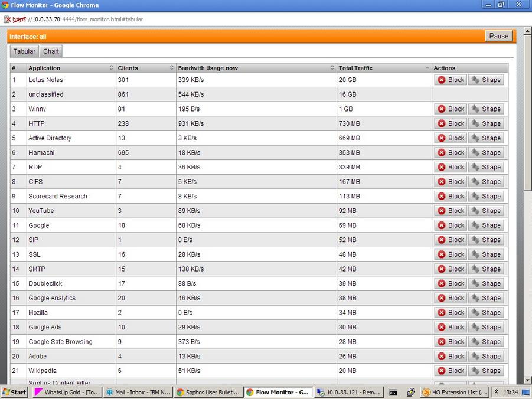This screenshot has width=532, height=399.
Task: Open the Windows Start menu
Action: coord(14,393)
